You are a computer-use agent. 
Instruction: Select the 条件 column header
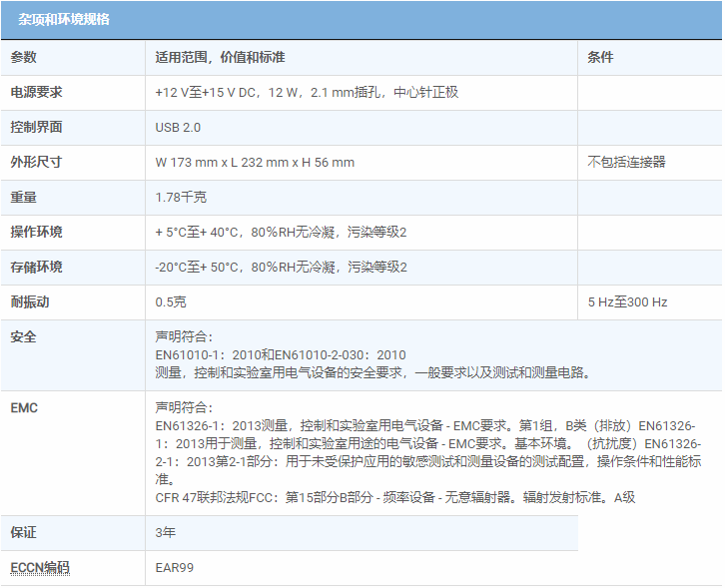point(601,58)
